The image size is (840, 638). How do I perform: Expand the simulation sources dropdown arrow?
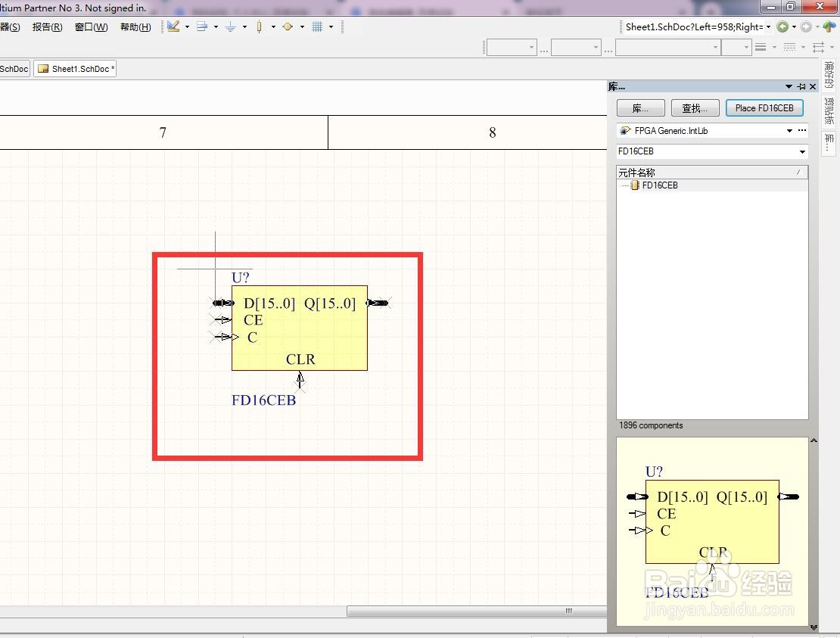pyautogui.click(x=302, y=26)
